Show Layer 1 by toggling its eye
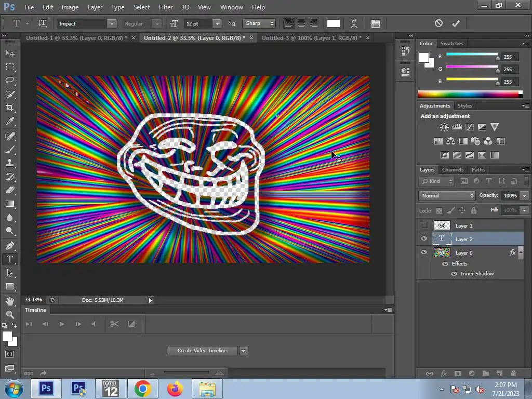532x399 pixels. click(x=424, y=225)
